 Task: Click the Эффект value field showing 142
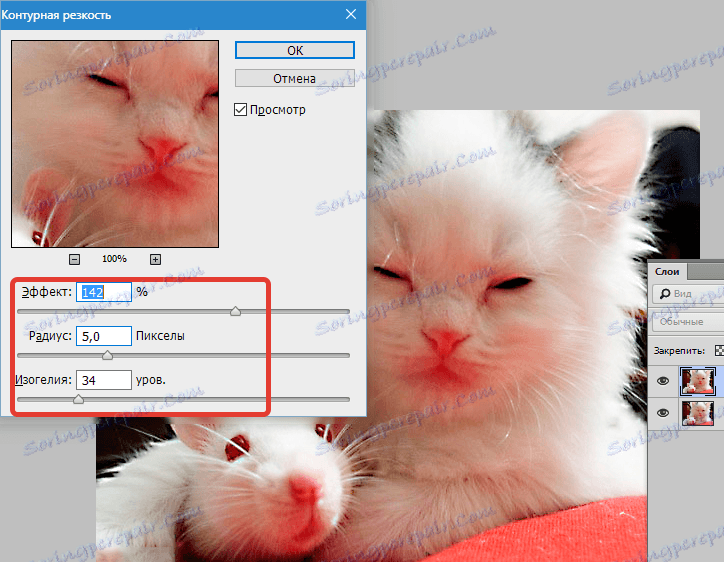[x=104, y=292]
